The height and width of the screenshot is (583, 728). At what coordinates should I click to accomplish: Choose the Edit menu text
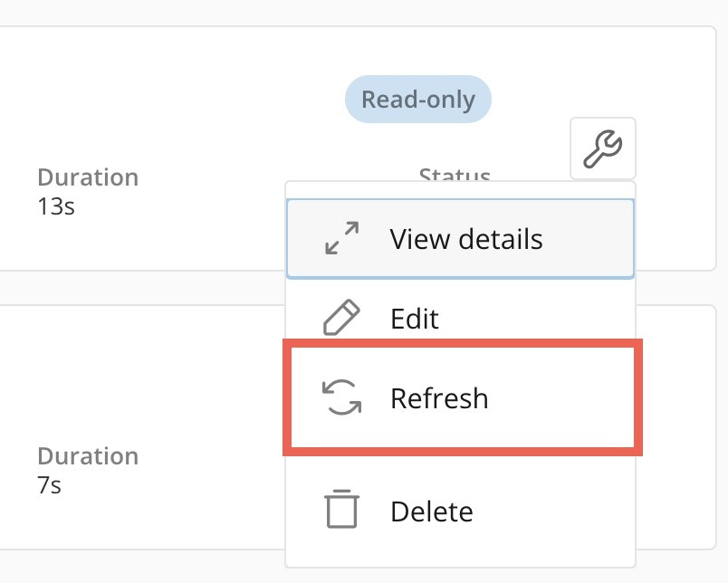click(415, 319)
